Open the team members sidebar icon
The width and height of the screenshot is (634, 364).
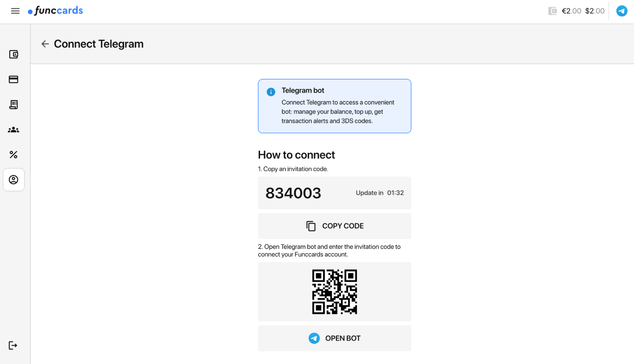point(14,130)
